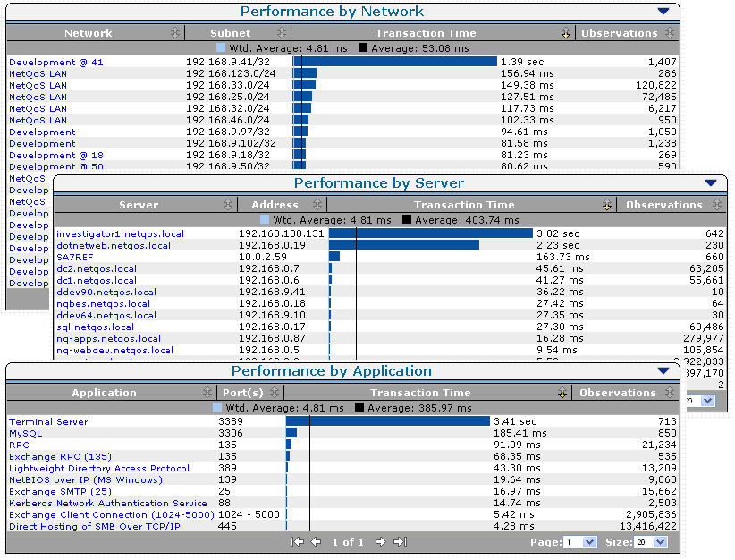Click the Server column sort icon

click(x=228, y=204)
